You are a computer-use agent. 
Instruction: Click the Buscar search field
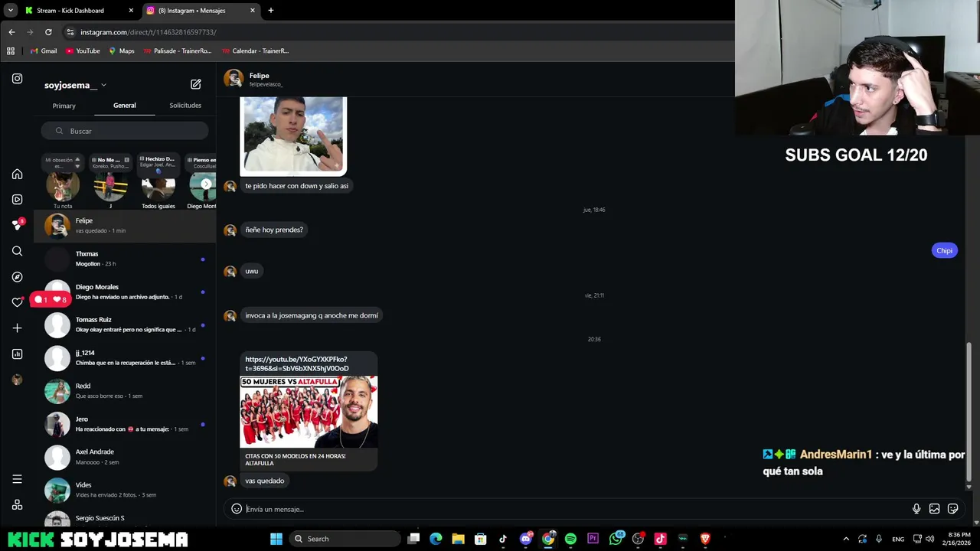[x=125, y=131]
